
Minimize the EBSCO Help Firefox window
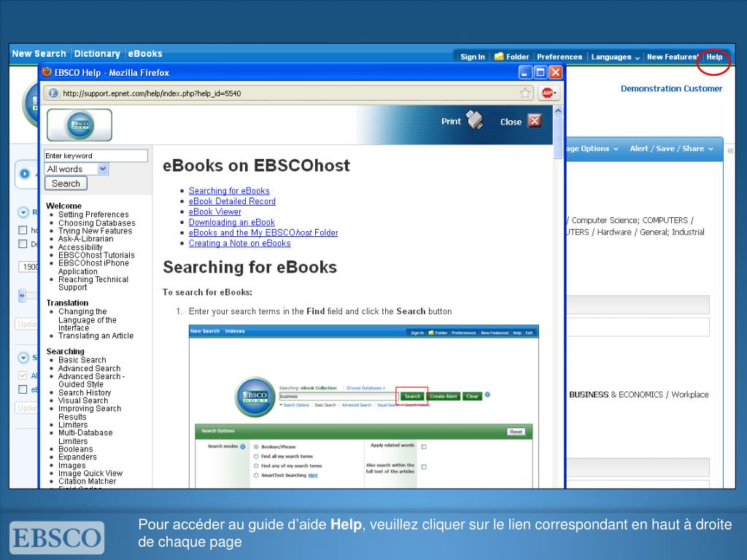click(x=525, y=72)
